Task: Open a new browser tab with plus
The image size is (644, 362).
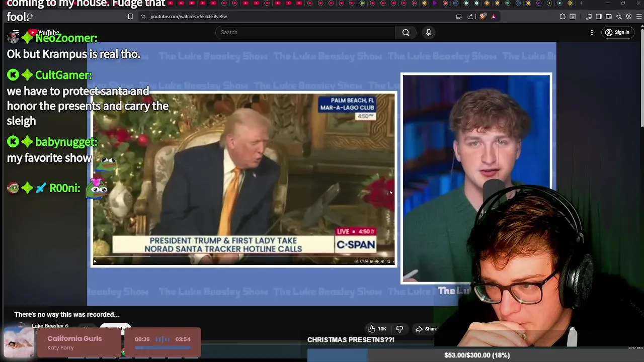Action: [x=582, y=3]
